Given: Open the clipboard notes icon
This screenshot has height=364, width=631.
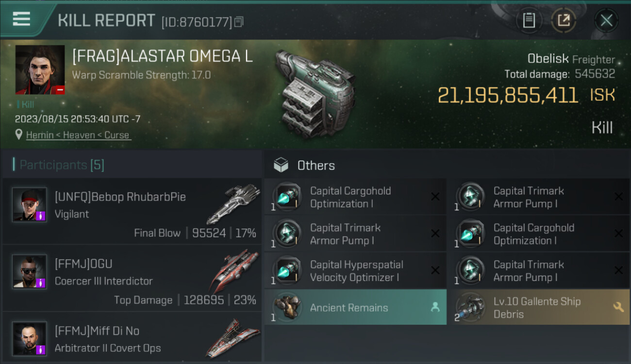Looking at the screenshot, I should [x=529, y=20].
